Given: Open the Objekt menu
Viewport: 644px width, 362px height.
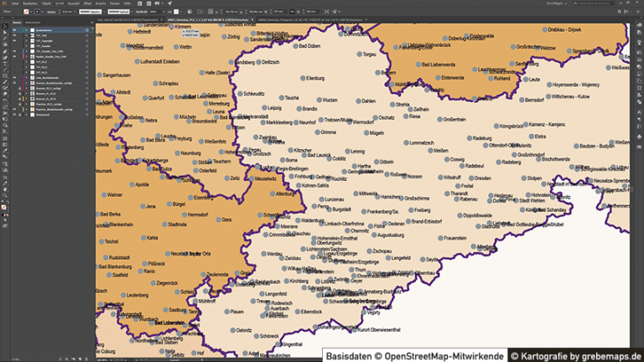Looking at the screenshot, I should 47,3.
